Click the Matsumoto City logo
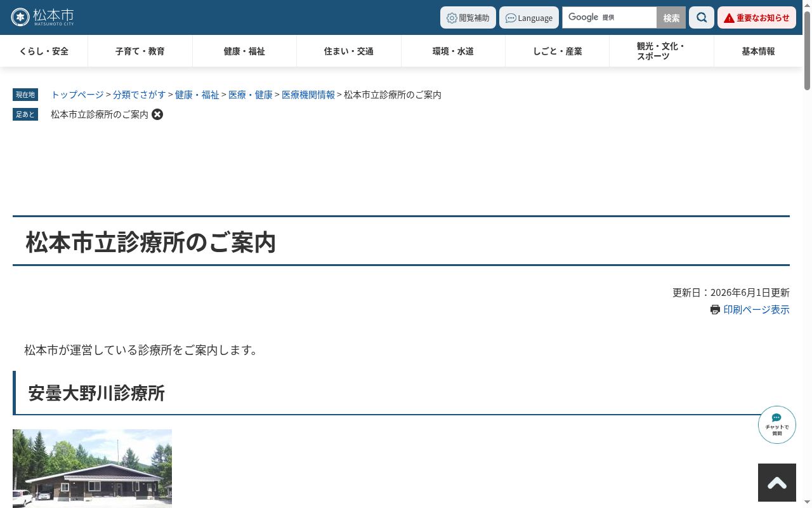 [x=43, y=17]
